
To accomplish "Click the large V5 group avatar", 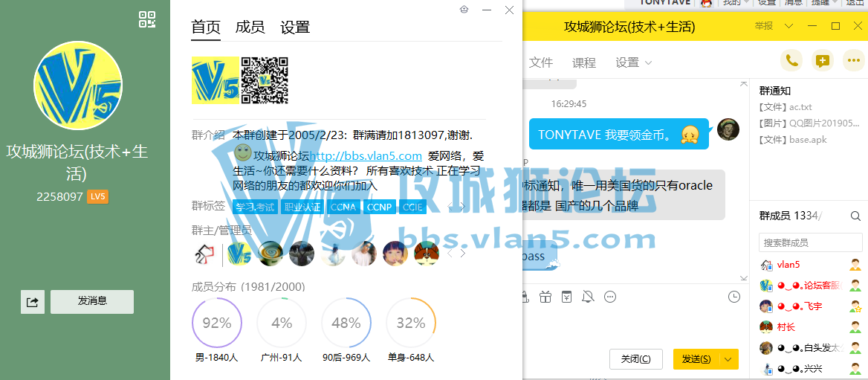I will click(78, 86).
